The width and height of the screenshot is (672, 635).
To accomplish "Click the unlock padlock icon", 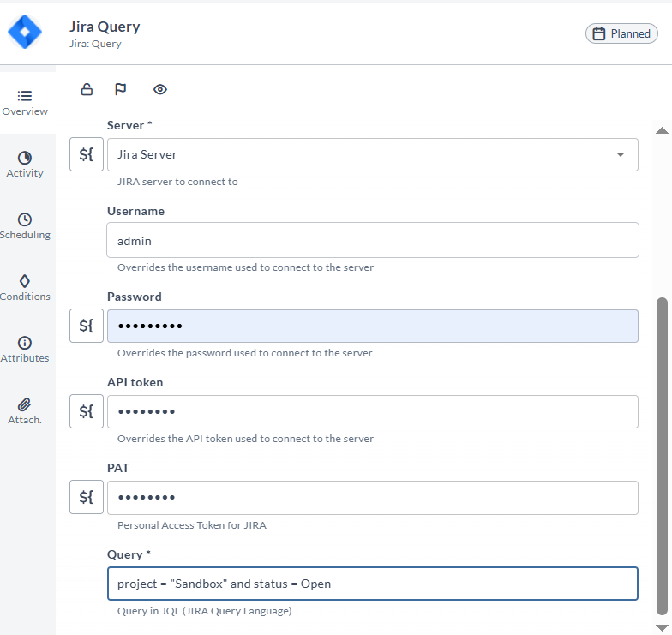I will 87,89.
